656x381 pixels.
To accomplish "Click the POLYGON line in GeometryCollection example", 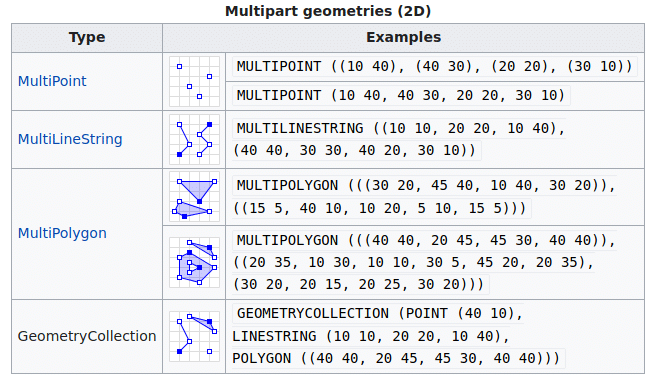I will point(396,358).
